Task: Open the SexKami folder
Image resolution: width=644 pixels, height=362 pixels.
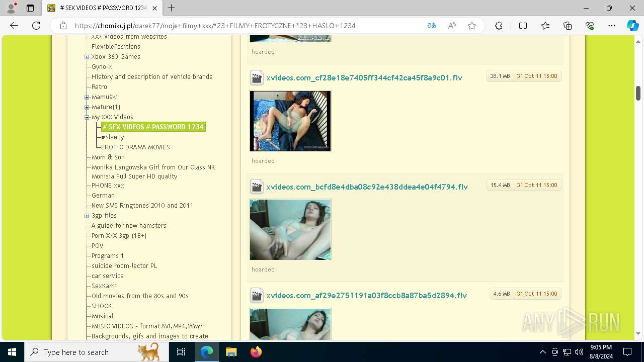Action: click(x=104, y=286)
